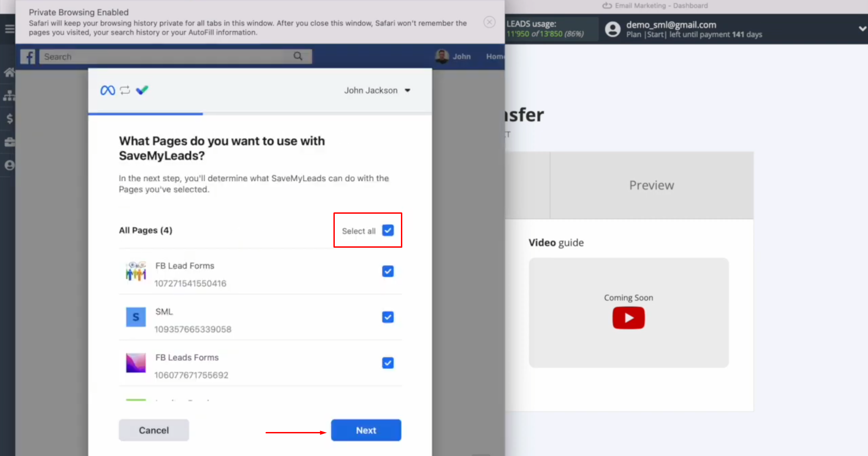Image resolution: width=868 pixels, height=456 pixels.
Task: Click the SaveMyLeads checkmark logo in dialog
Action: point(142,90)
